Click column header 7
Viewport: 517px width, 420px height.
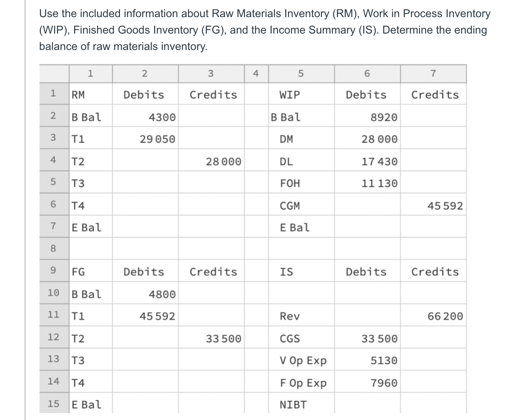pyautogui.click(x=433, y=73)
